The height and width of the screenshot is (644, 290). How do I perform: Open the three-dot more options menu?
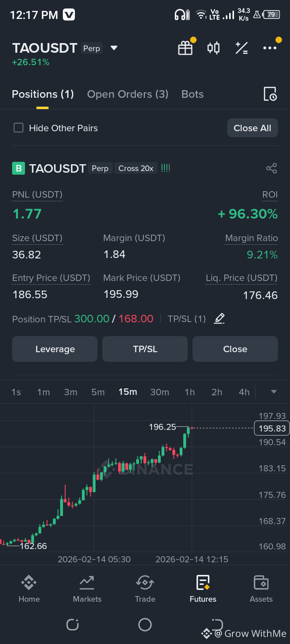pos(269,48)
